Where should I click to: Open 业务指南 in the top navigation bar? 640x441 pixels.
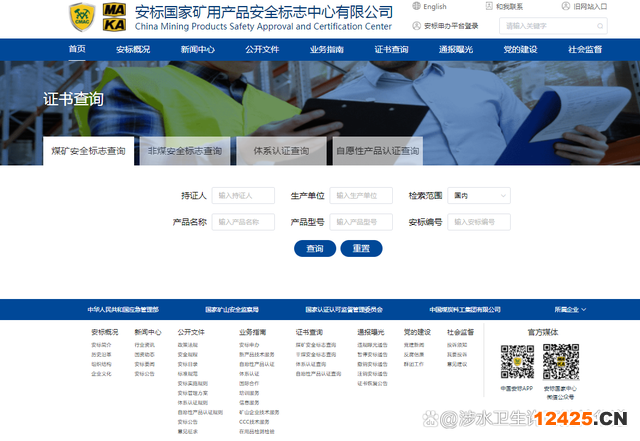327,49
